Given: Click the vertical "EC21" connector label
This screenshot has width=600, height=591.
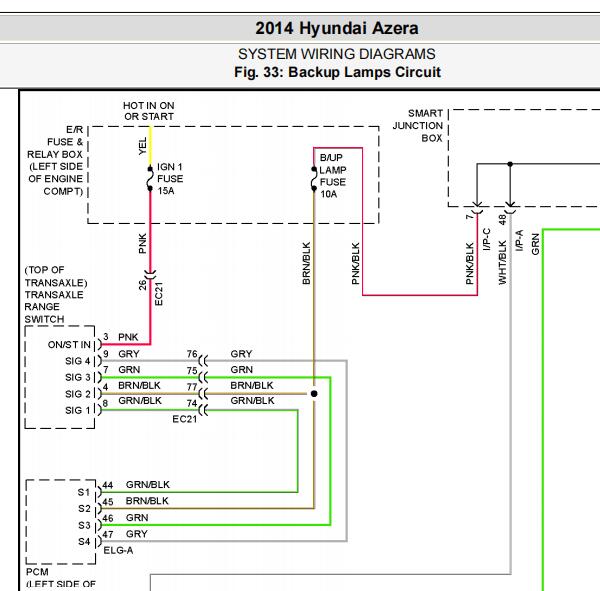Looking at the screenshot, I should pos(159,294).
